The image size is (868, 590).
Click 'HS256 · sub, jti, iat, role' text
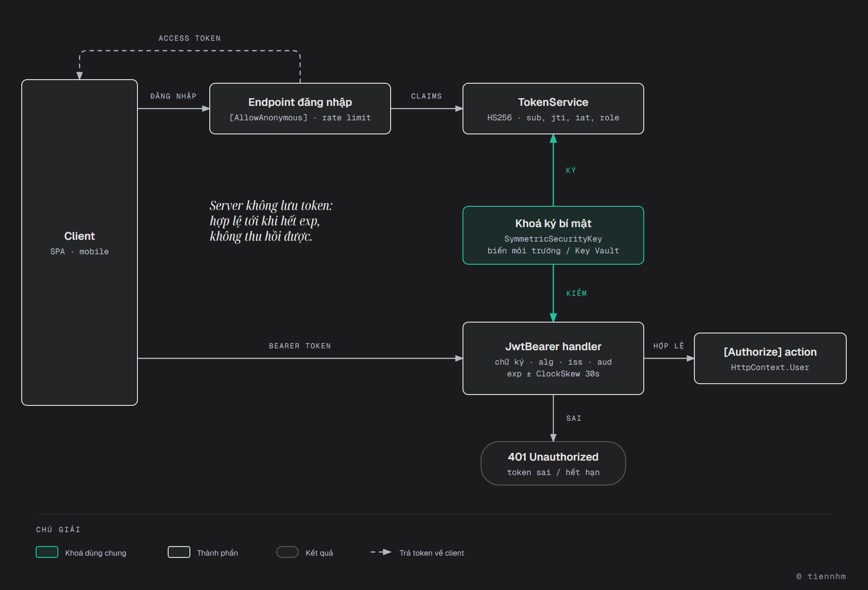tap(553, 118)
